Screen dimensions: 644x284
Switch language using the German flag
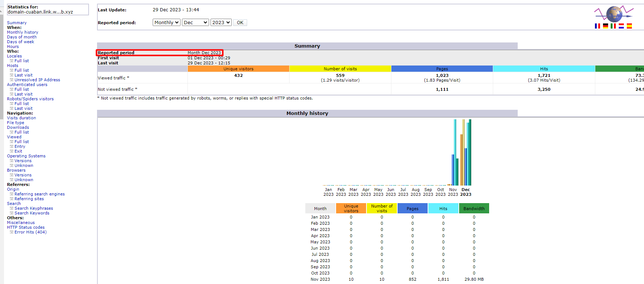606,26
